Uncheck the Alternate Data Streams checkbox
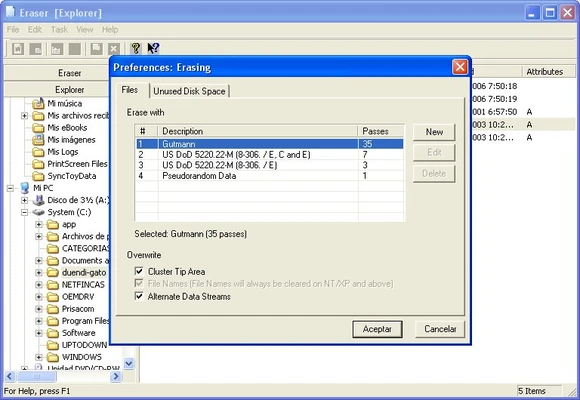 pos(139,296)
